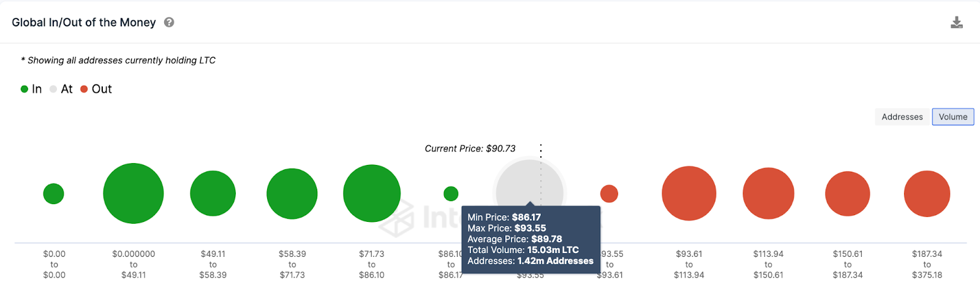
Task: Switch to the Addresses view
Action: tap(902, 116)
